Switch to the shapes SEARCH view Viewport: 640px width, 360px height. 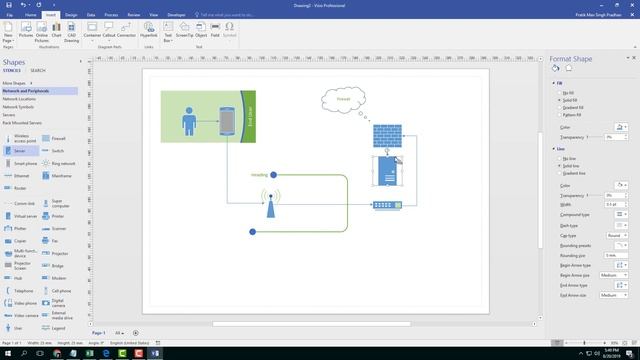38,71
